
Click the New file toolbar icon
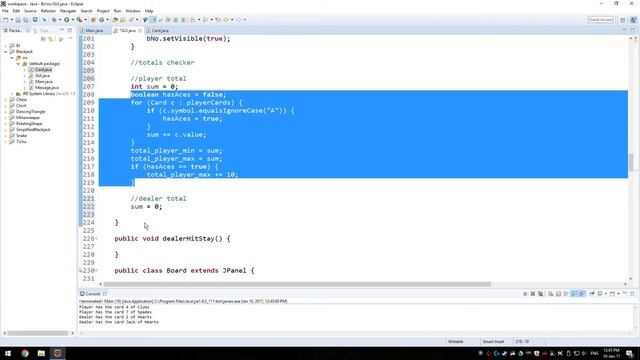(6, 20)
